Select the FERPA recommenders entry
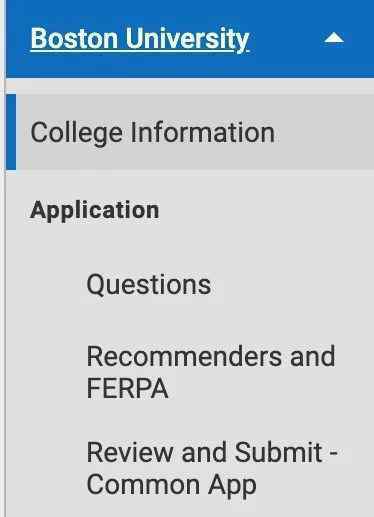The image size is (374, 517). [211, 372]
